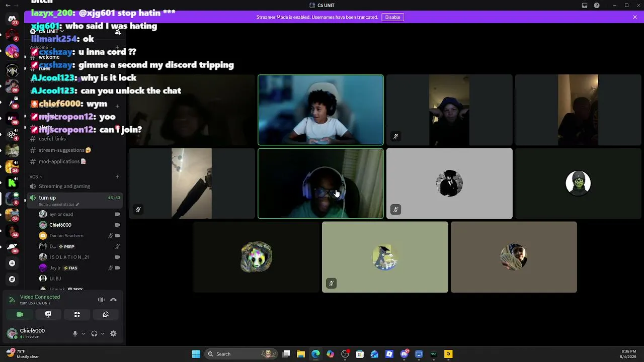
Task: Open Discover servers compass icon
Action: [12, 279]
